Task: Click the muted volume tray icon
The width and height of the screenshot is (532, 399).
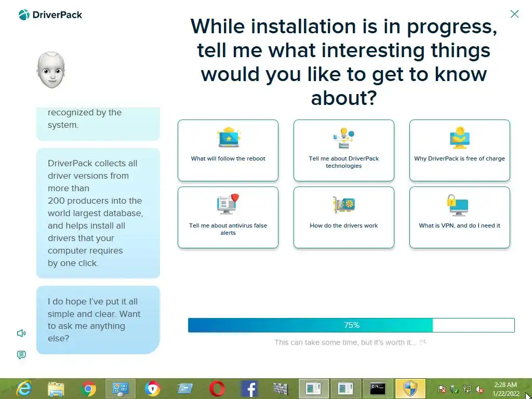Action: 480,389
